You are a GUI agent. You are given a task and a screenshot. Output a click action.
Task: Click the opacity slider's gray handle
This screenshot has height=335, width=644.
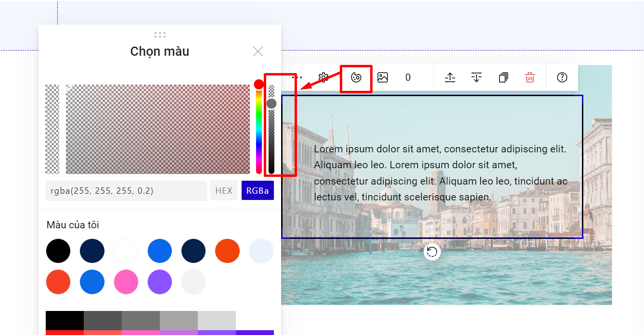[271, 103]
